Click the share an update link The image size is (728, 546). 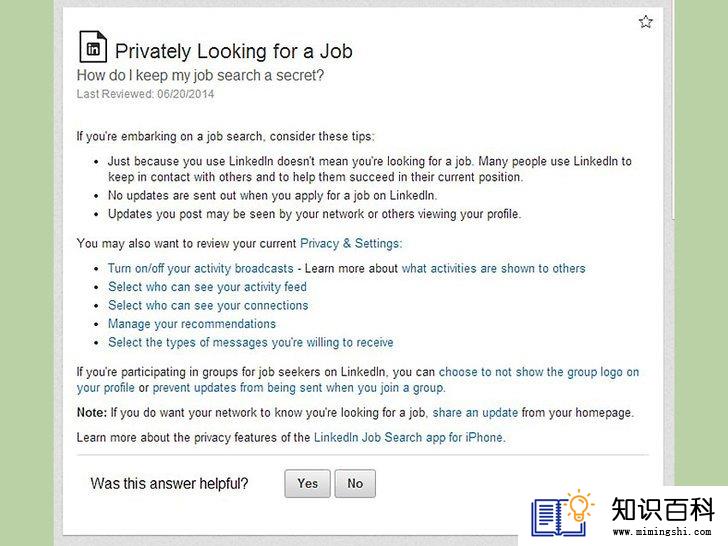click(475, 413)
